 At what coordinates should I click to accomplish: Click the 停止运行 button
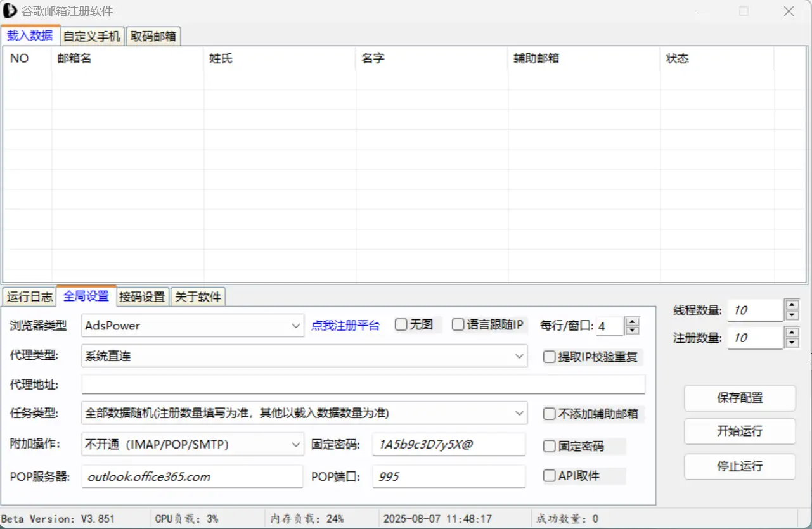740,466
